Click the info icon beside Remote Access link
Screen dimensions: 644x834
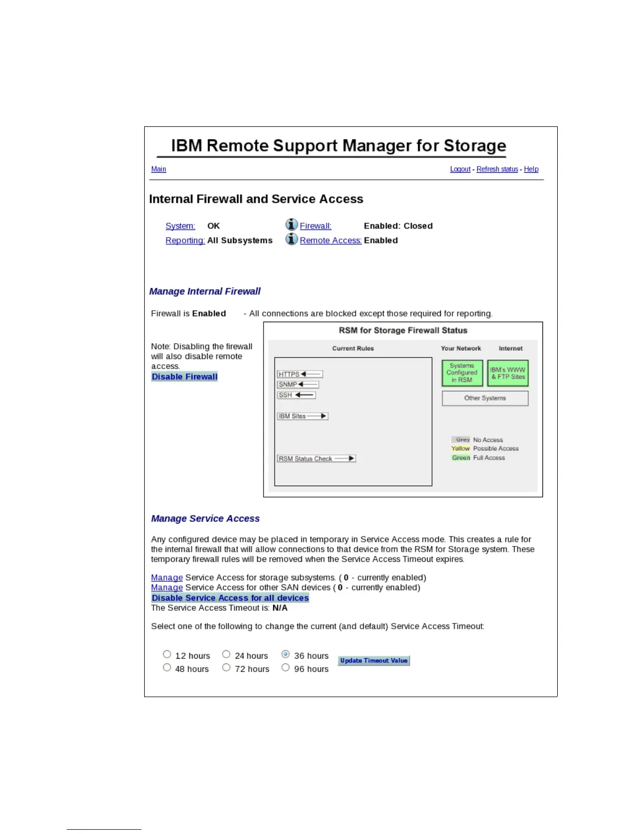tap(291, 239)
